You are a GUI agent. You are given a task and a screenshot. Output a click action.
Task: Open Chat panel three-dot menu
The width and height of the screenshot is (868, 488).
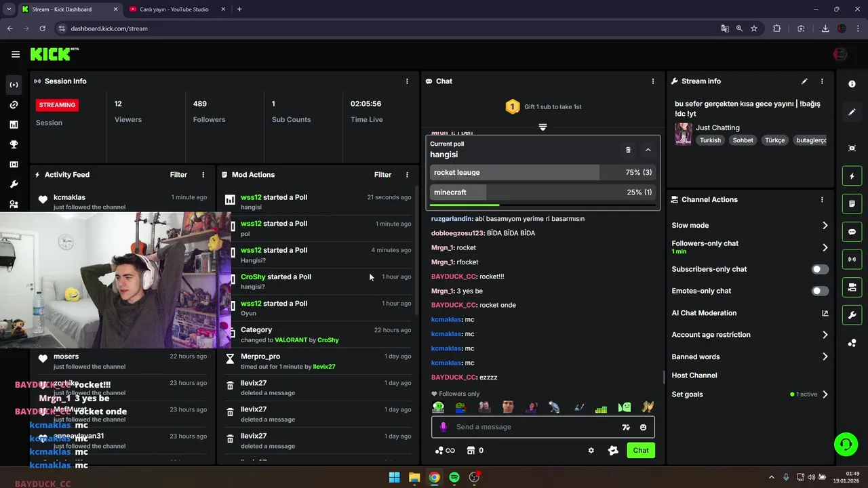click(653, 81)
